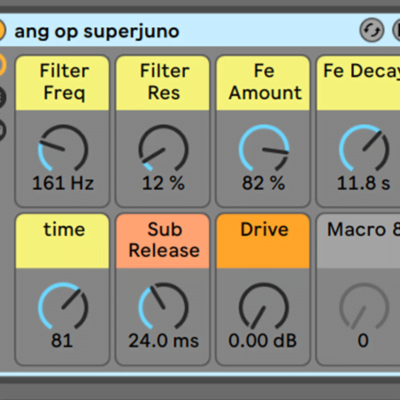Click the Hot-Swap presets circular arrows icon

pos(372,31)
